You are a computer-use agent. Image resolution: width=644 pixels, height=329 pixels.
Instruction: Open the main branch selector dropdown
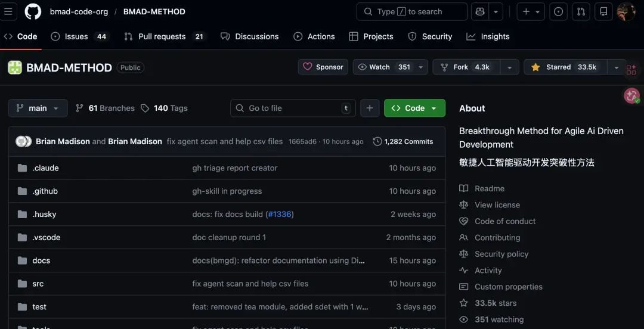tap(38, 108)
